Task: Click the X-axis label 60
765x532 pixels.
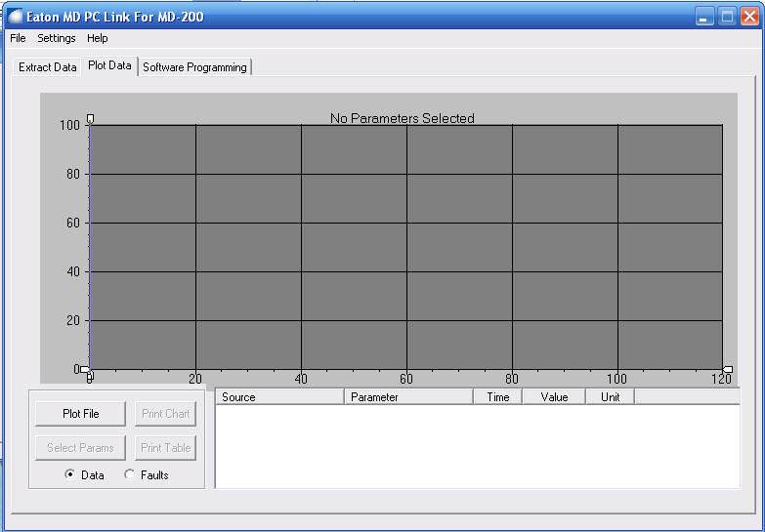Action: click(x=406, y=379)
